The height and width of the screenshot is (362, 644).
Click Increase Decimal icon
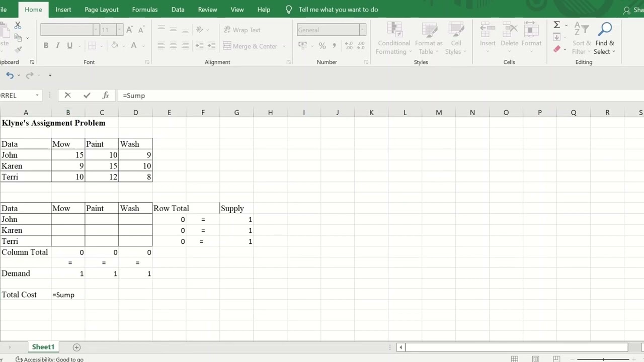point(349,46)
